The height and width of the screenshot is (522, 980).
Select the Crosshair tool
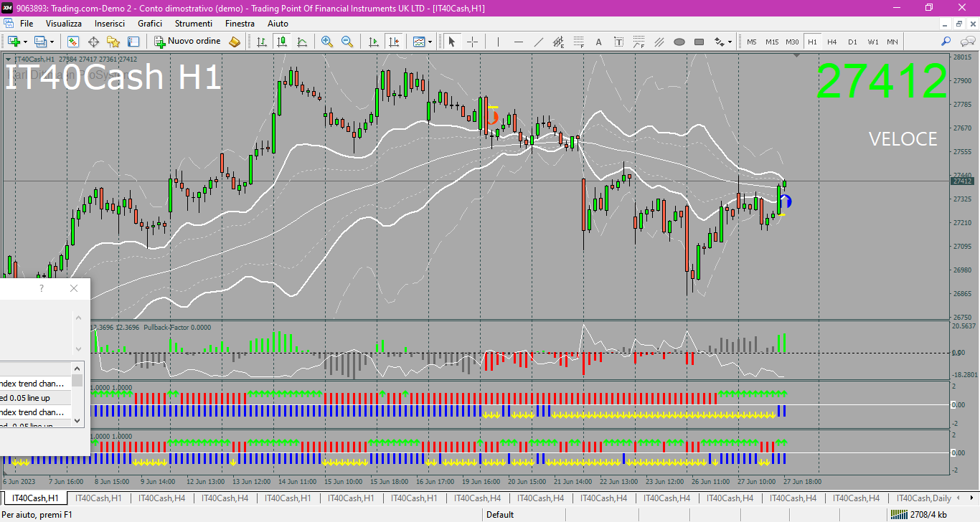tap(472, 42)
